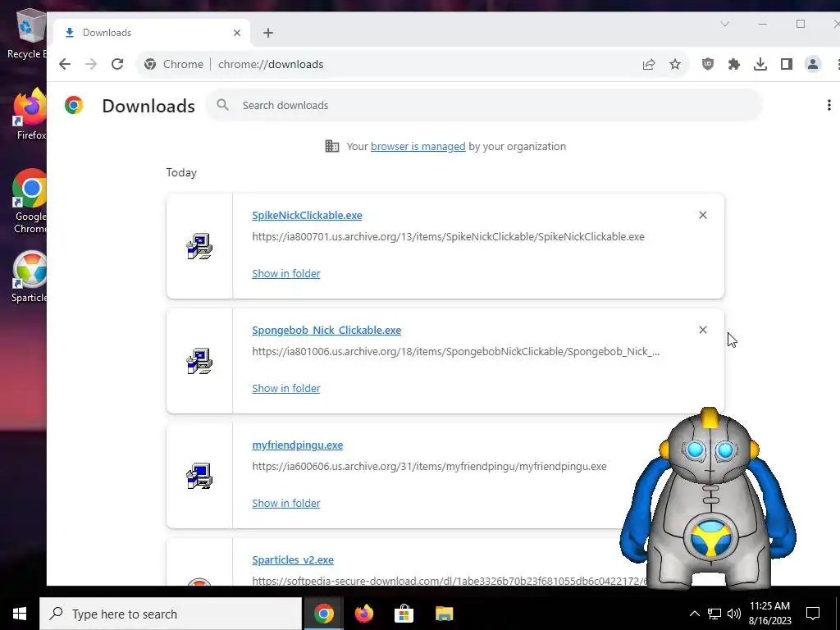Open the volume speaker tray icon
This screenshot has width=840, height=630.
point(734,614)
